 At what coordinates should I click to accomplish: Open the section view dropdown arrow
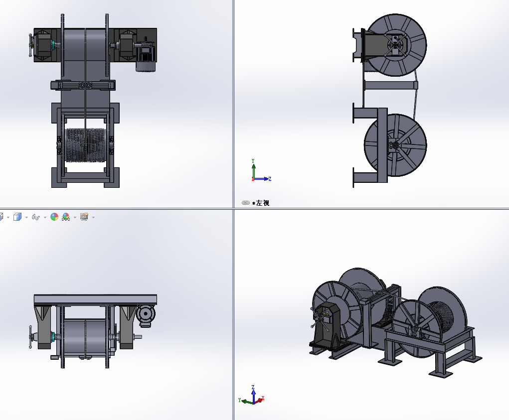[x=8, y=217]
